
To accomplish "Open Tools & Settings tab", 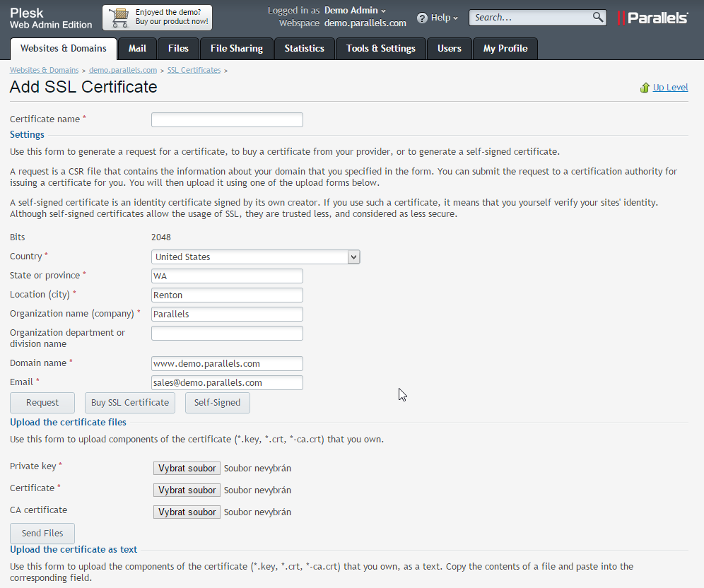I will tap(381, 49).
